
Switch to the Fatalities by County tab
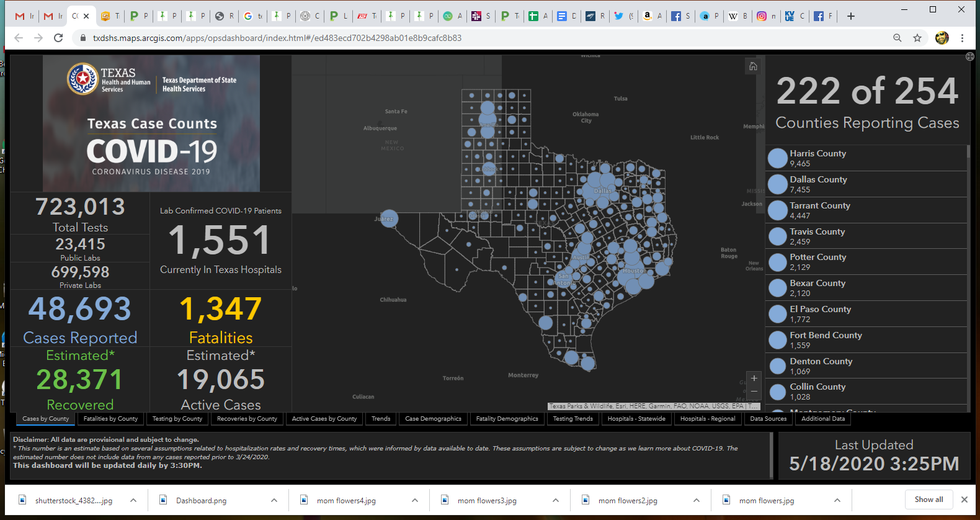(110, 419)
